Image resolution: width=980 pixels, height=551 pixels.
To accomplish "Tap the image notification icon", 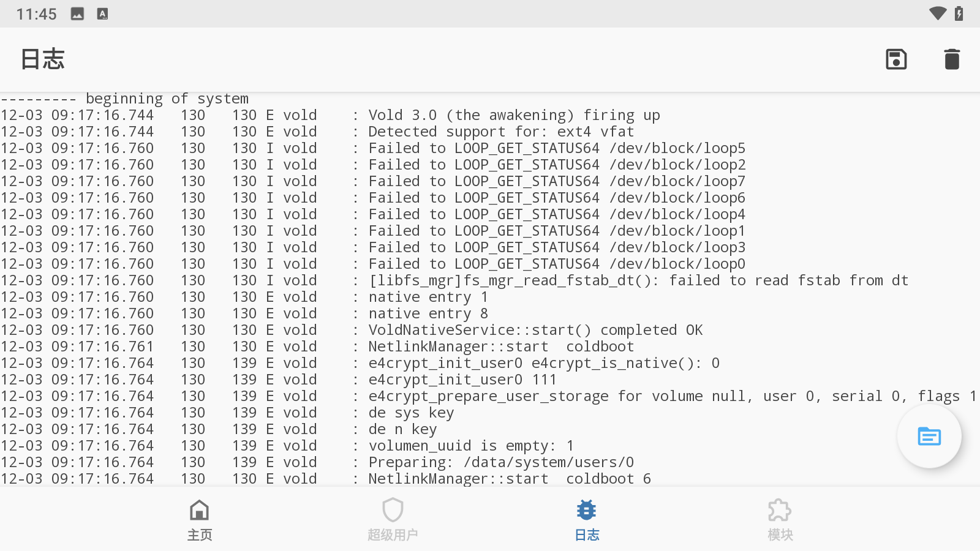I will 77,13.
